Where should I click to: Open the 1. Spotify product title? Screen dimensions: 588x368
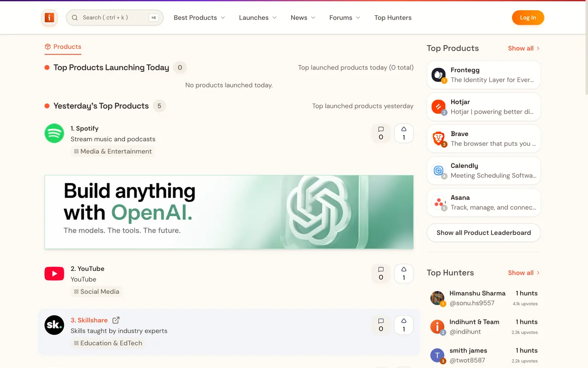[x=85, y=128]
